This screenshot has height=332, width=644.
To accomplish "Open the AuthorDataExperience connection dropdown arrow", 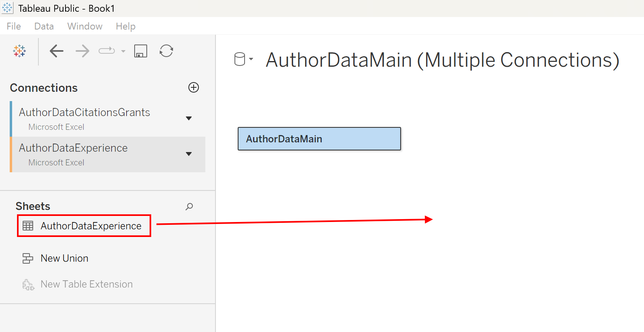I will [189, 154].
